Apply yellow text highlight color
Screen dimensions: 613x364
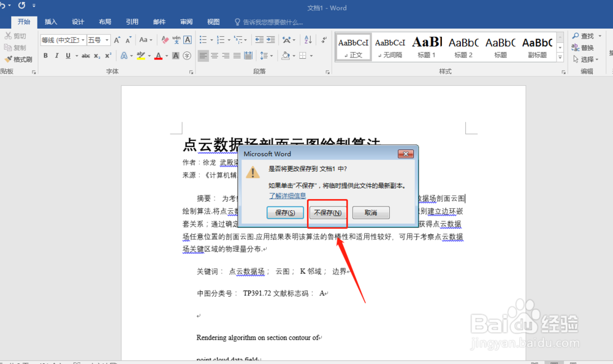(x=141, y=56)
